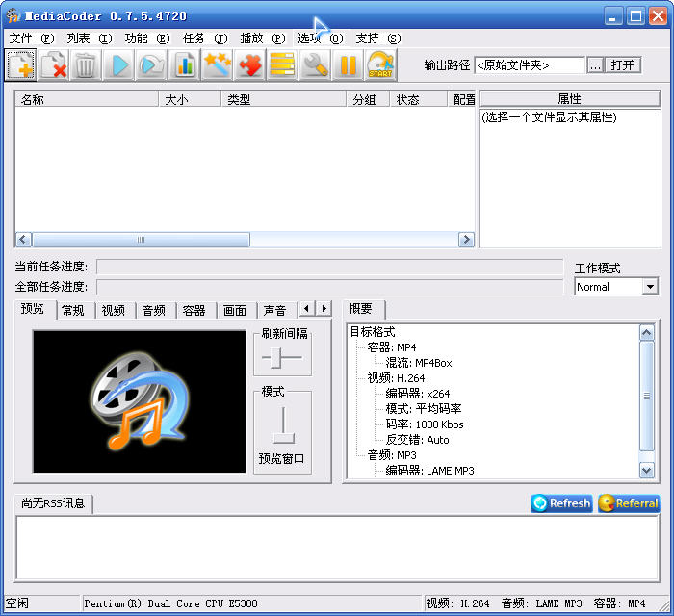Click the add file toolbar icon

[x=20, y=65]
